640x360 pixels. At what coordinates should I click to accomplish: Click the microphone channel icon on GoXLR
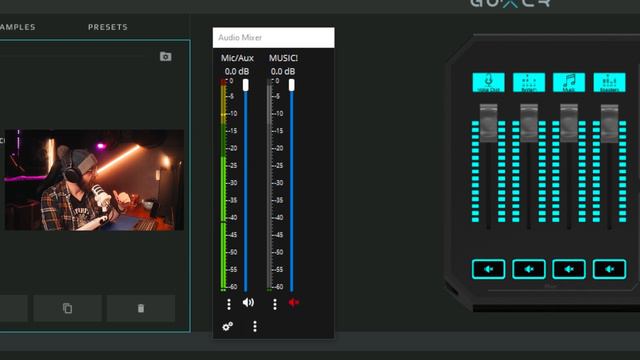click(x=489, y=82)
